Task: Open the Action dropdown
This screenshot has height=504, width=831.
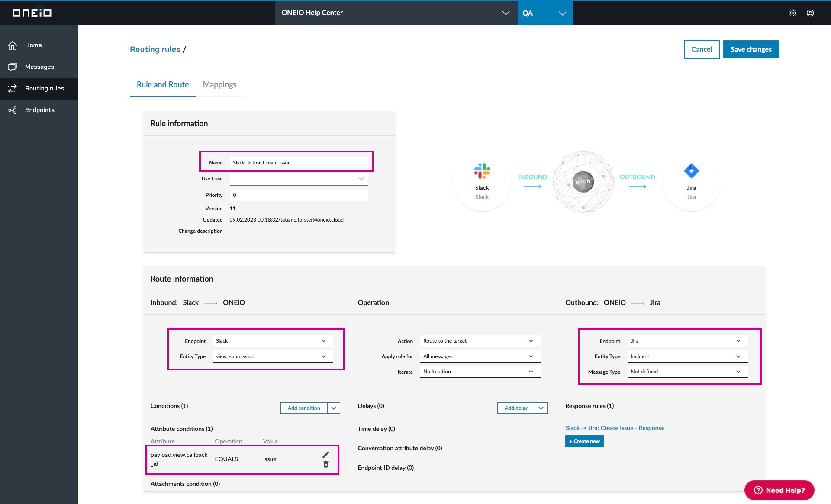Action: pos(480,341)
